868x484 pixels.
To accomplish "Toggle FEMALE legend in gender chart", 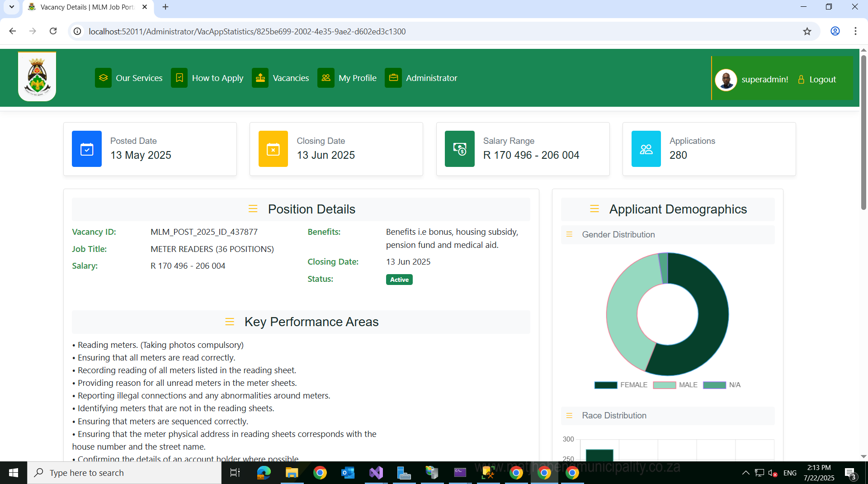I will [620, 385].
